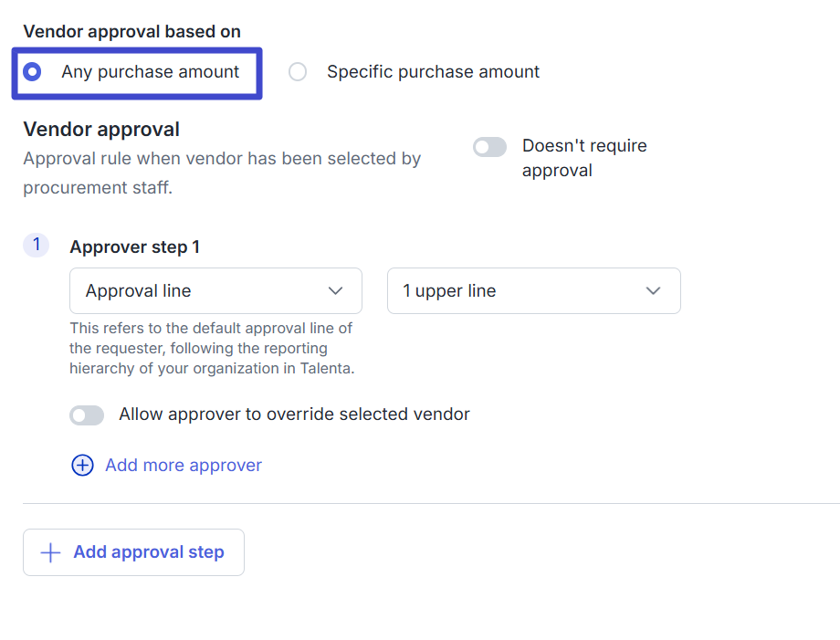Click the step number 1 badge
The width and height of the screenshot is (840, 640).
coord(36,245)
